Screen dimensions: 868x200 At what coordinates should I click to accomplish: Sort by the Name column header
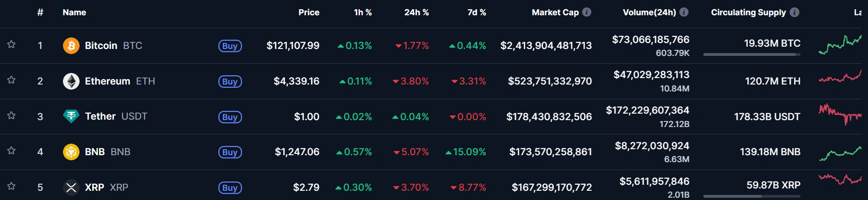74,12
